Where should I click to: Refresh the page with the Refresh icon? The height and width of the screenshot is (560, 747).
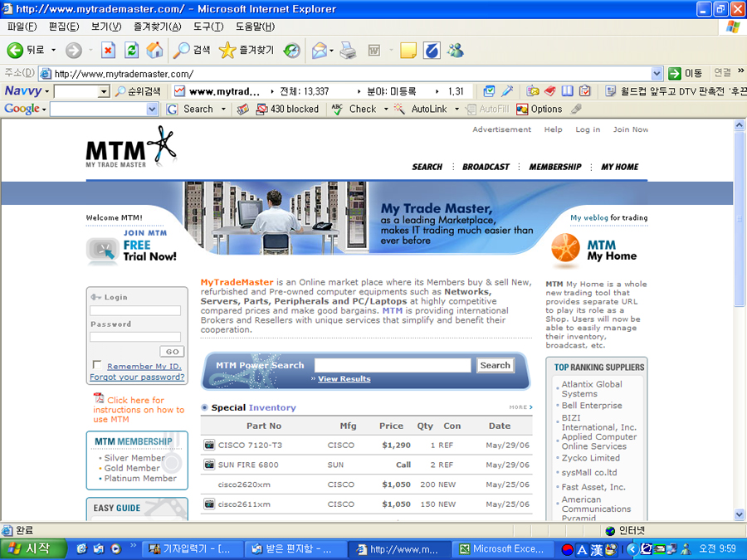click(x=131, y=51)
